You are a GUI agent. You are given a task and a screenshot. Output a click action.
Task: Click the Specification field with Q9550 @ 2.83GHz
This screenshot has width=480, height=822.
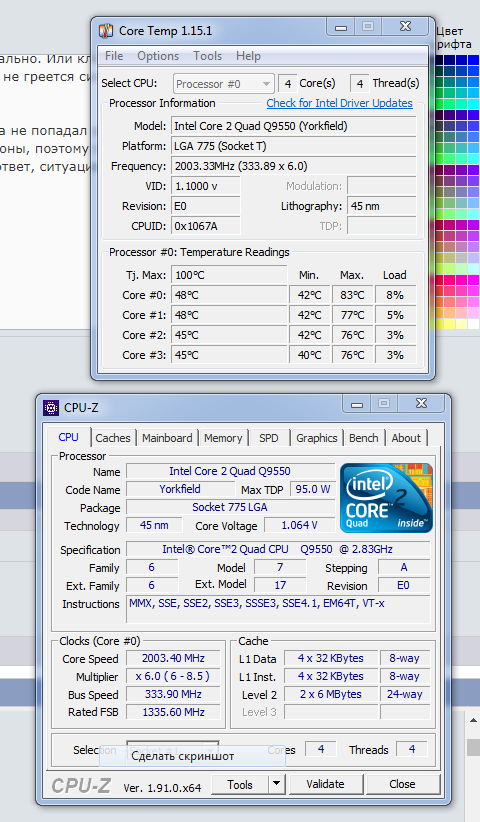pyautogui.click(x=278, y=549)
